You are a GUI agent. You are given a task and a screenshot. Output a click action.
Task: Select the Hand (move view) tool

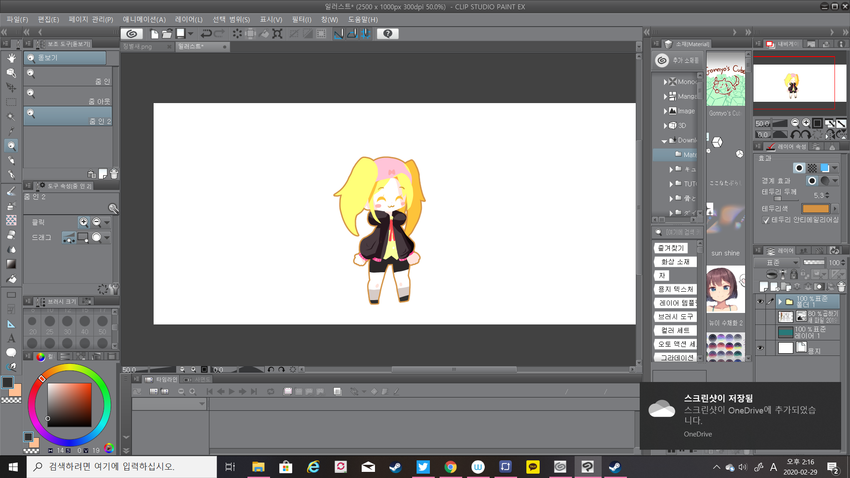(x=11, y=58)
